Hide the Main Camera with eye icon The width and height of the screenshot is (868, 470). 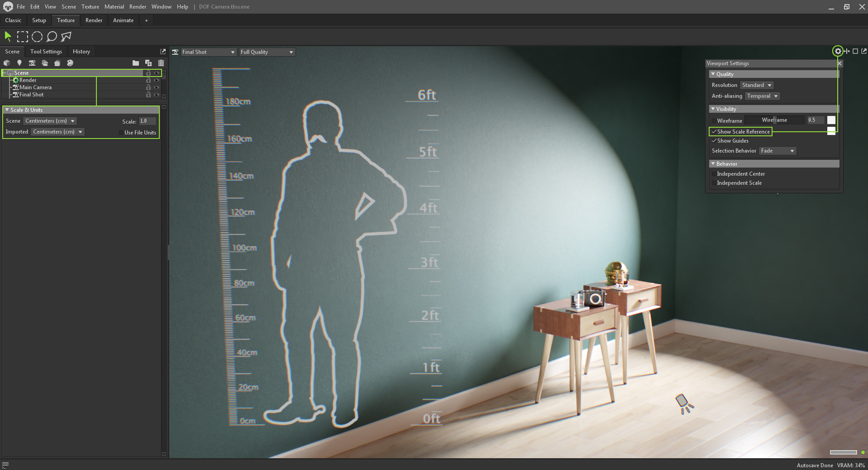(157, 87)
